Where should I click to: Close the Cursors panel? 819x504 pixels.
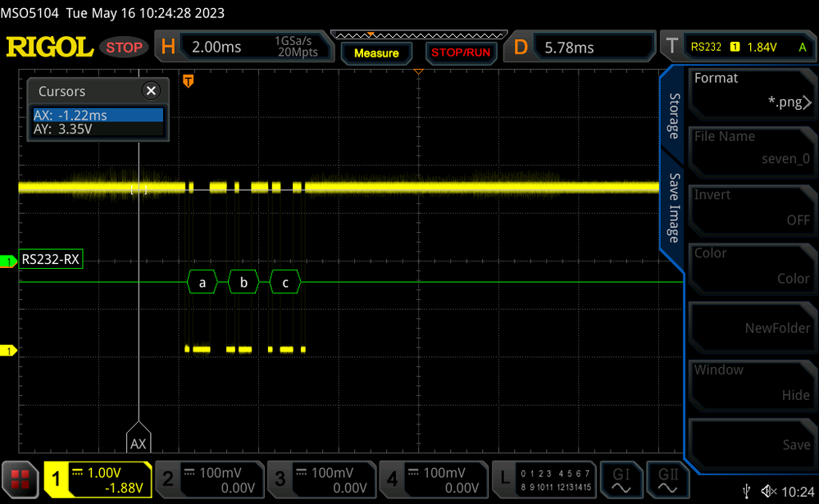(151, 91)
